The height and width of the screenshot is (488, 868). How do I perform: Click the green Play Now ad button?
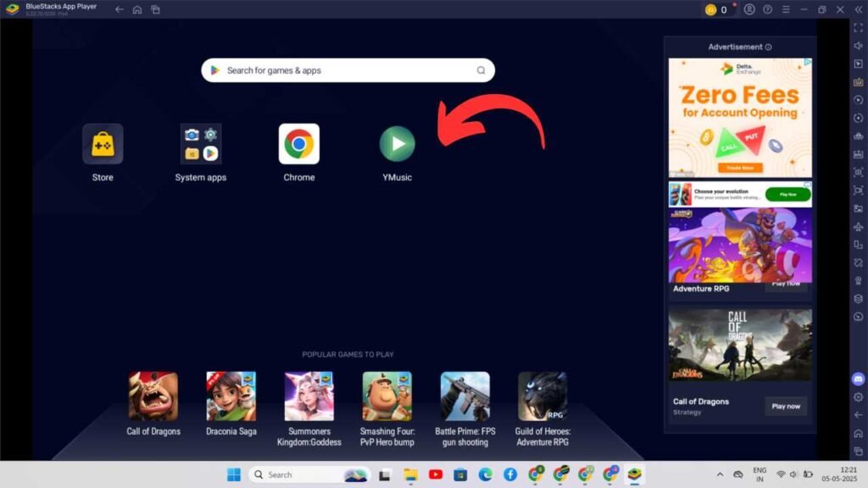787,194
